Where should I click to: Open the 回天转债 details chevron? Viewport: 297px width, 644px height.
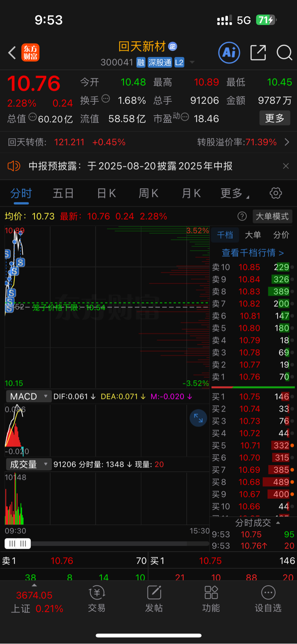tap(287, 142)
